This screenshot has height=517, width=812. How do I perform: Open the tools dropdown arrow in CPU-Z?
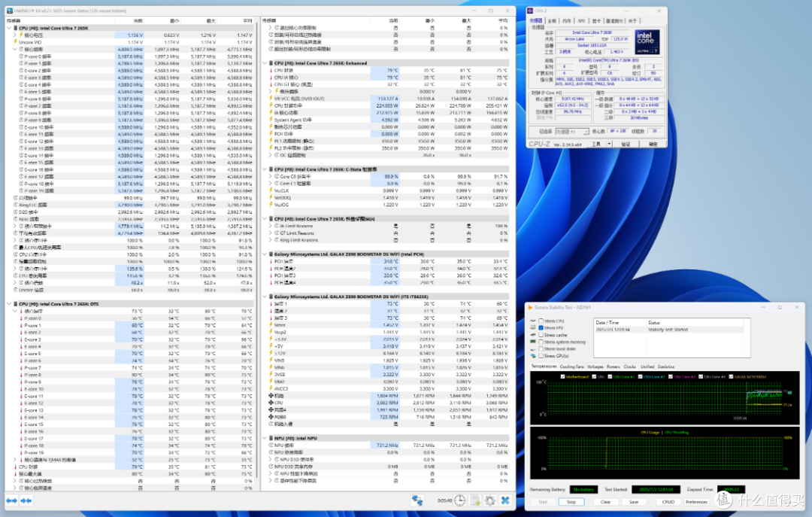click(609, 144)
